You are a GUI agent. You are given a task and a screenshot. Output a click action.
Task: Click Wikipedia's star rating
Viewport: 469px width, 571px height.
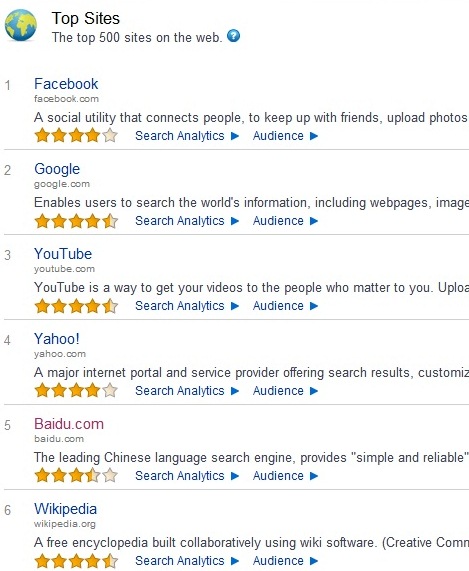tap(76, 560)
